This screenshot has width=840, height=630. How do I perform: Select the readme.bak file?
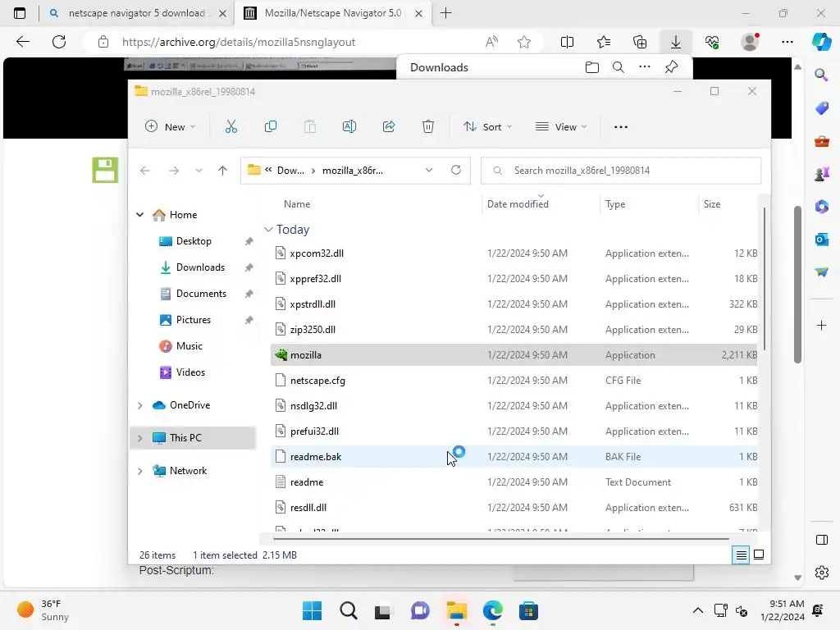tap(514, 456)
